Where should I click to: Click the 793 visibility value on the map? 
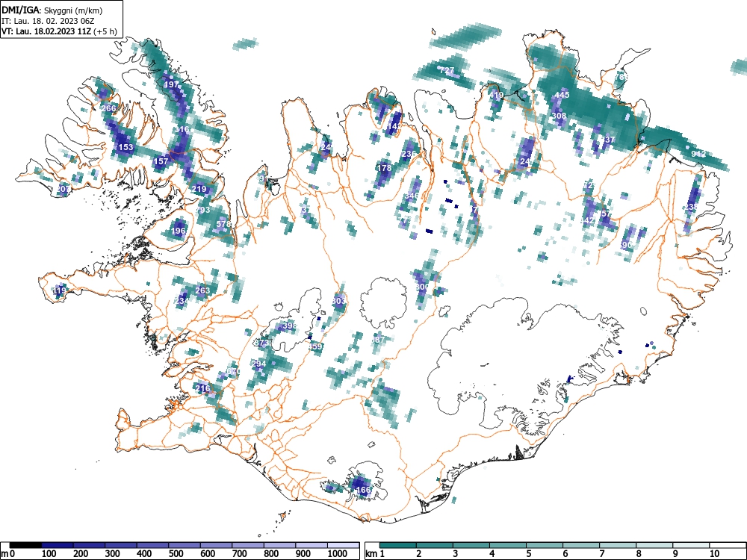click(203, 210)
